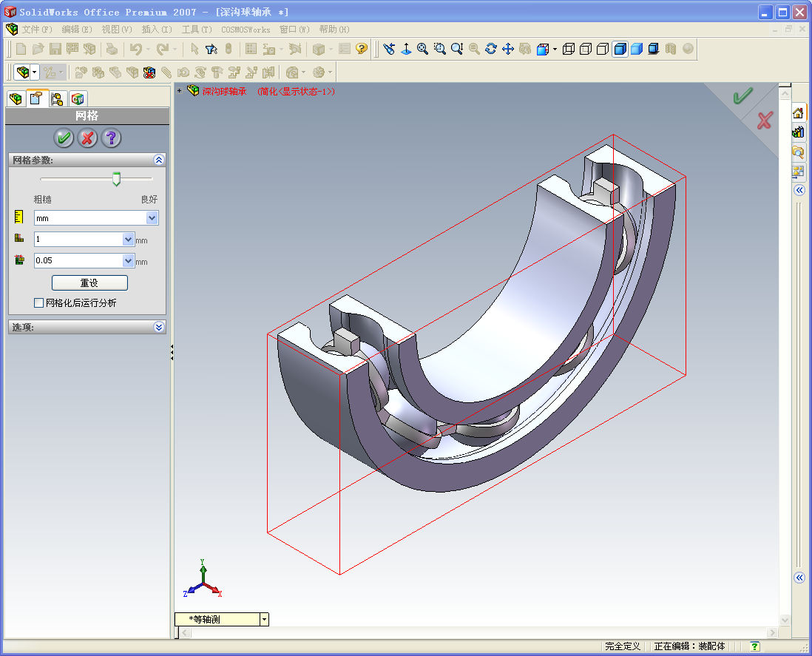Enable 网格化后运行分析 checkbox
The width and height of the screenshot is (812, 656).
(x=39, y=303)
